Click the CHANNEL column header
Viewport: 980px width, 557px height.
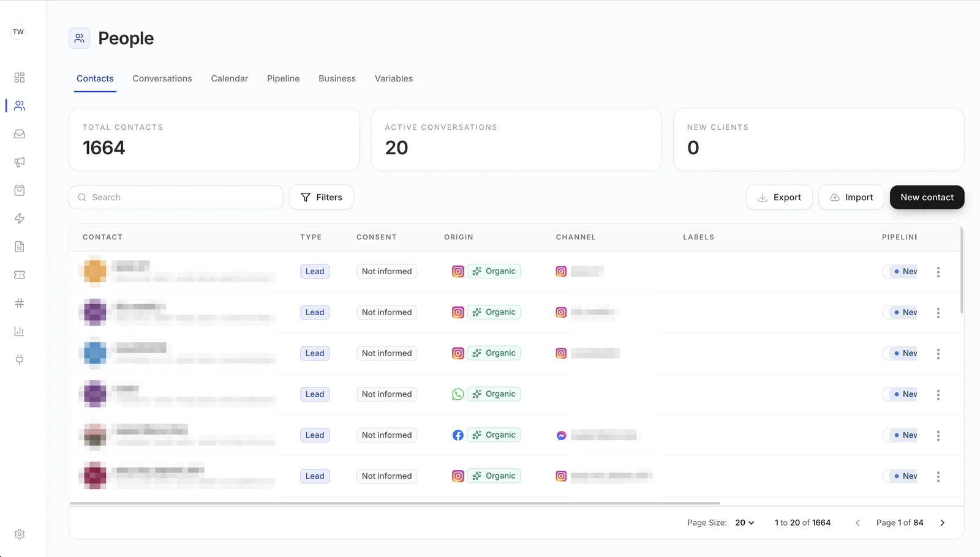576,237
